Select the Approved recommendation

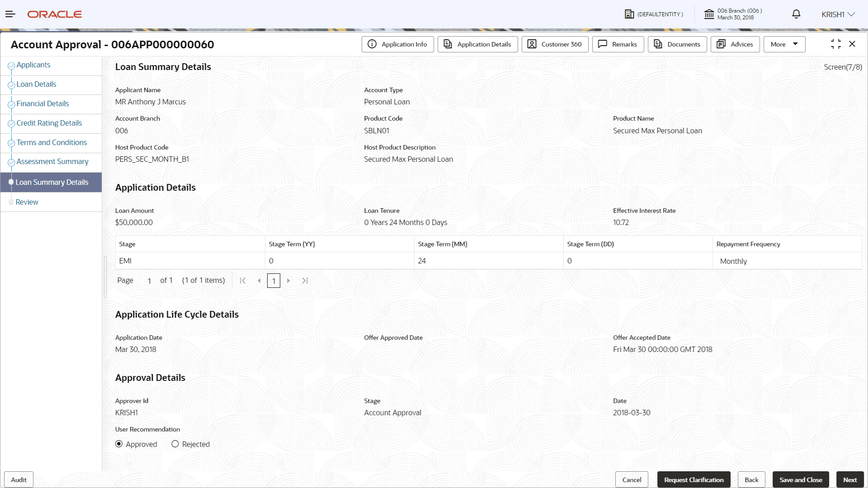click(119, 444)
